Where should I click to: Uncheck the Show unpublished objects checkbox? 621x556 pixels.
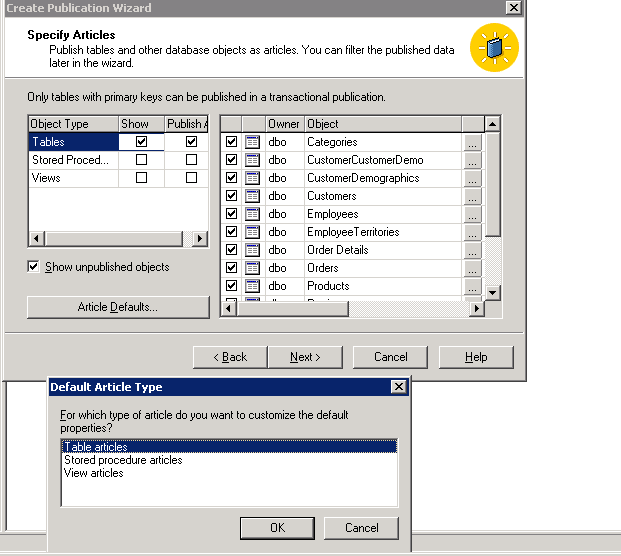click(34, 267)
